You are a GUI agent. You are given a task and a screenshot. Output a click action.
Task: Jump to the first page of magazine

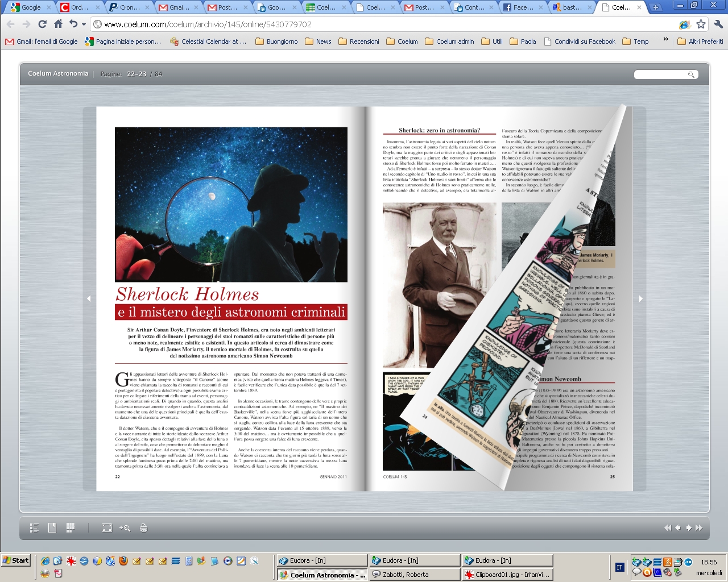[x=667, y=528]
